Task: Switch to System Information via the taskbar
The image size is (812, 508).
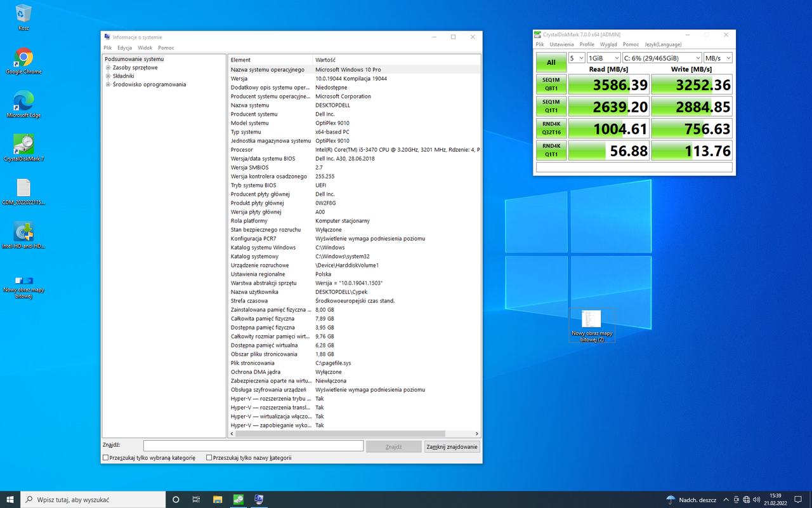Action: (259, 500)
